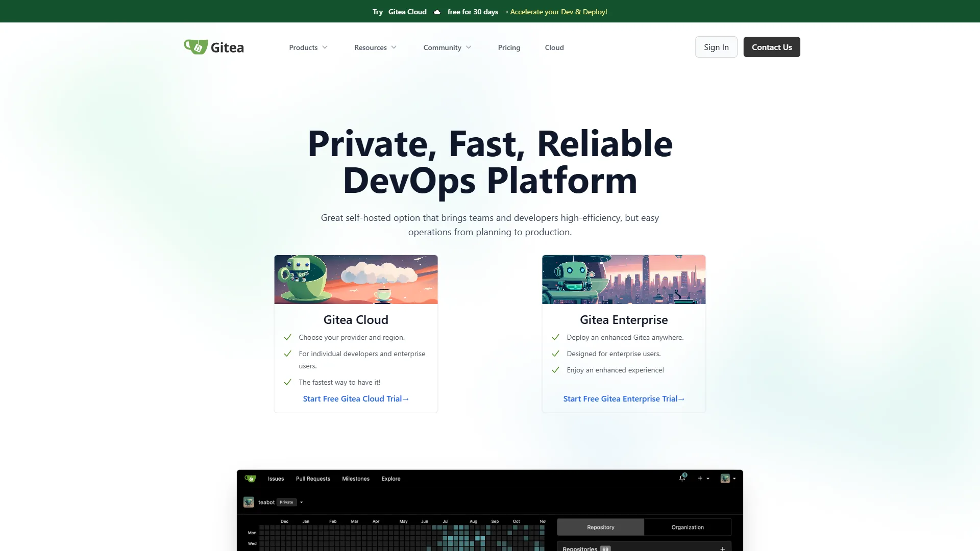Open Milestones in the dashboard preview

coord(356,479)
